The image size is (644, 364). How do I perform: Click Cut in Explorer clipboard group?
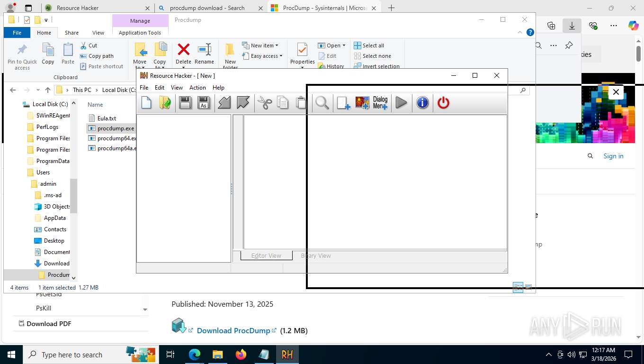tap(89, 45)
